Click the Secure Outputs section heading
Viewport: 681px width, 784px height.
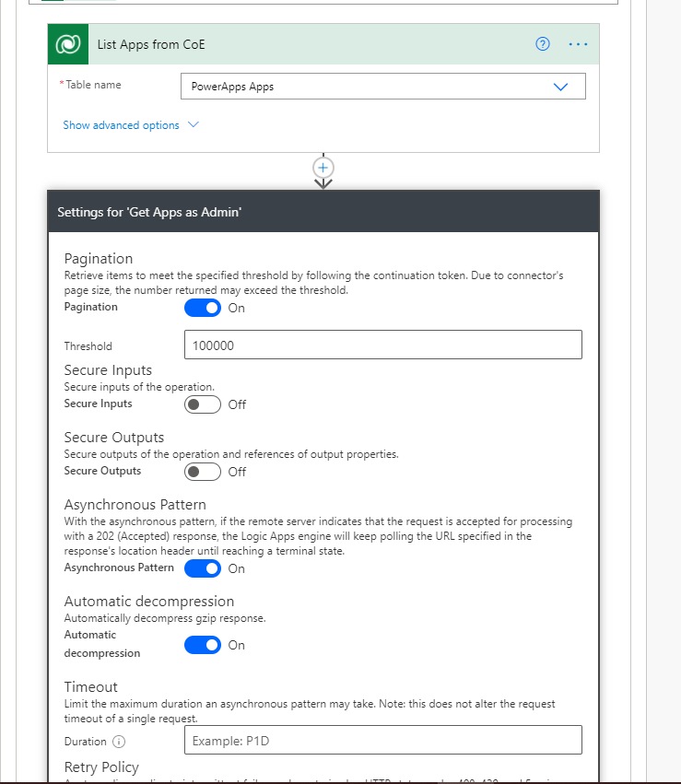click(114, 437)
